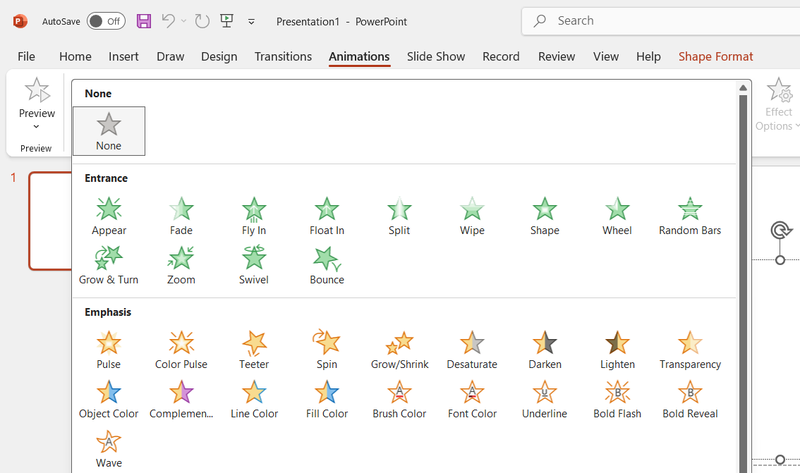Apply the Spin emphasis animation
Image resolution: width=800 pixels, height=473 pixels.
coord(327,350)
